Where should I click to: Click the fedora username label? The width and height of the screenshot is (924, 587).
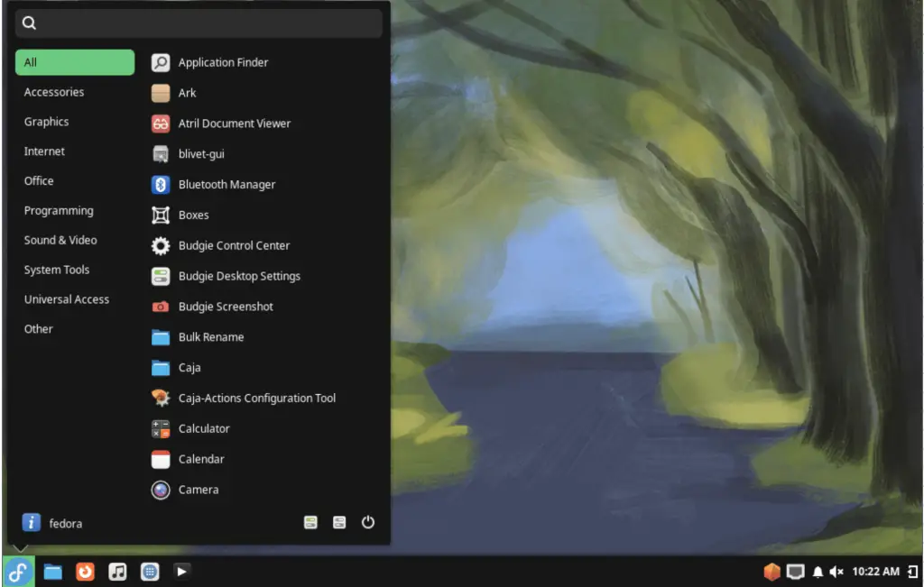pyautogui.click(x=65, y=523)
